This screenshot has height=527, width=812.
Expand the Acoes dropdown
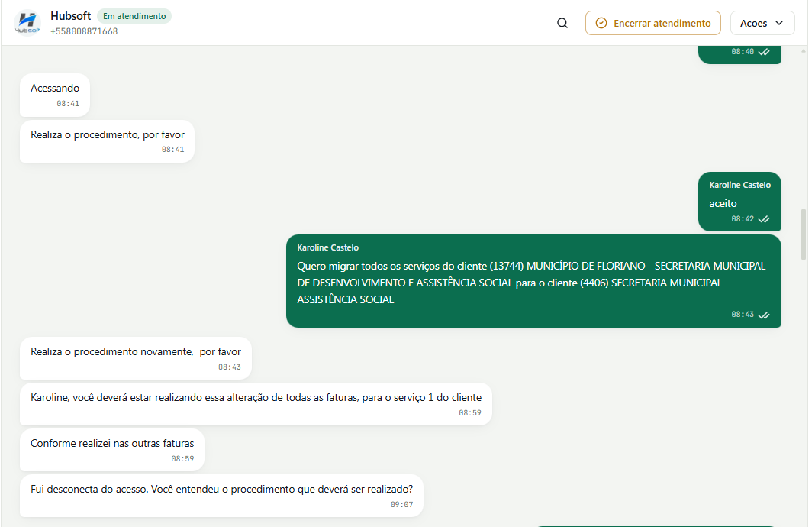tap(762, 24)
